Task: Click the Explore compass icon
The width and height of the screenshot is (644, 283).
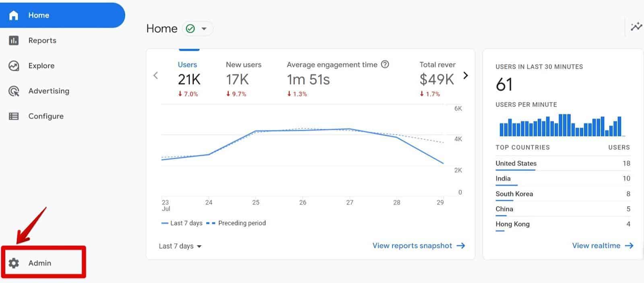Action: pyautogui.click(x=14, y=66)
